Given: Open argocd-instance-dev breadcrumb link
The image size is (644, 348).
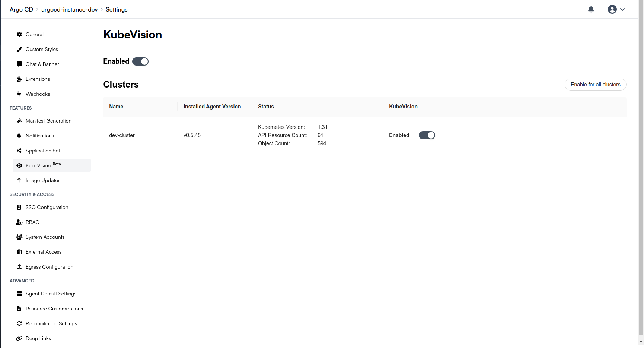Looking at the screenshot, I should click(69, 9).
